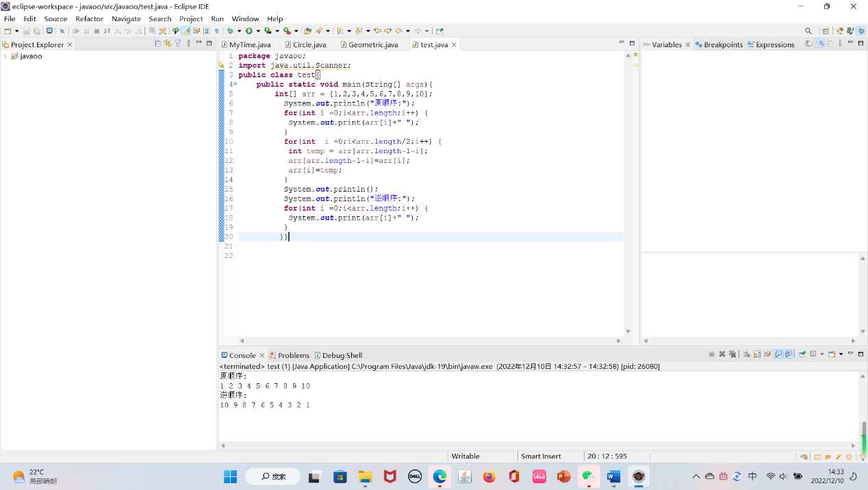The height and width of the screenshot is (490, 868).
Task: Toggle Show Console on standard output change
Action: (779, 354)
